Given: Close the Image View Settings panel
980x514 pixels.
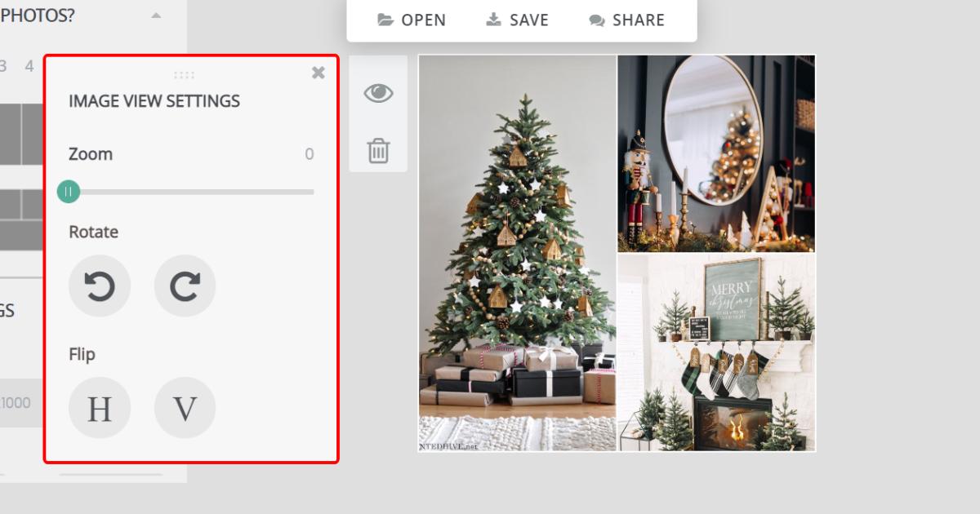Looking at the screenshot, I should pyautogui.click(x=318, y=73).
